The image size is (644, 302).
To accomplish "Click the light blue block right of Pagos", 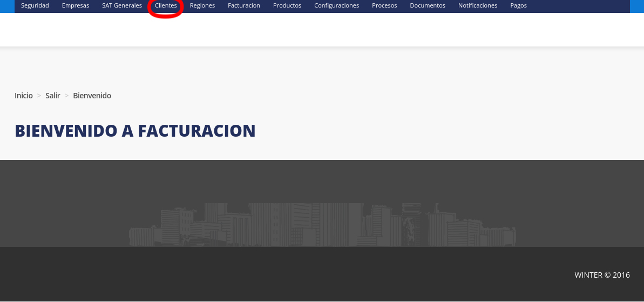I will 637,5.
